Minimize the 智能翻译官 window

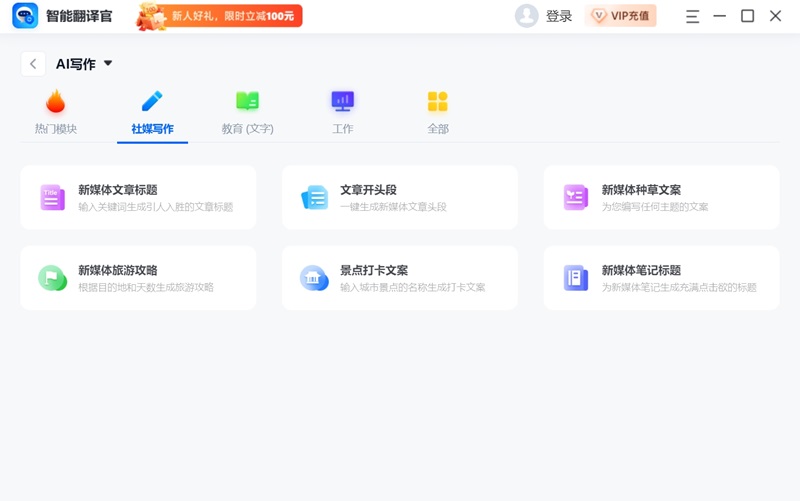tap(719, 16)
